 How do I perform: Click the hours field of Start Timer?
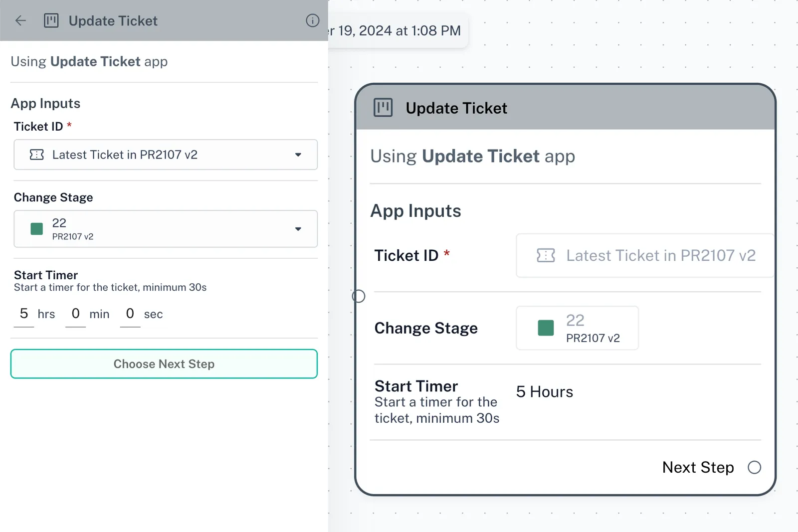click(x=24, y=314)
